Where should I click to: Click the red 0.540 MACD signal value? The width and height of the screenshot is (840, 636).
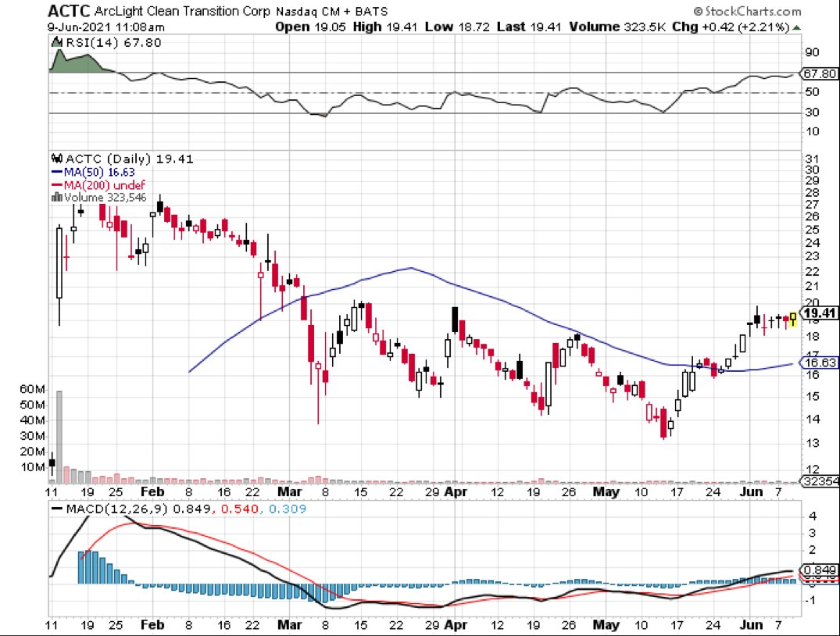point(238,509)
